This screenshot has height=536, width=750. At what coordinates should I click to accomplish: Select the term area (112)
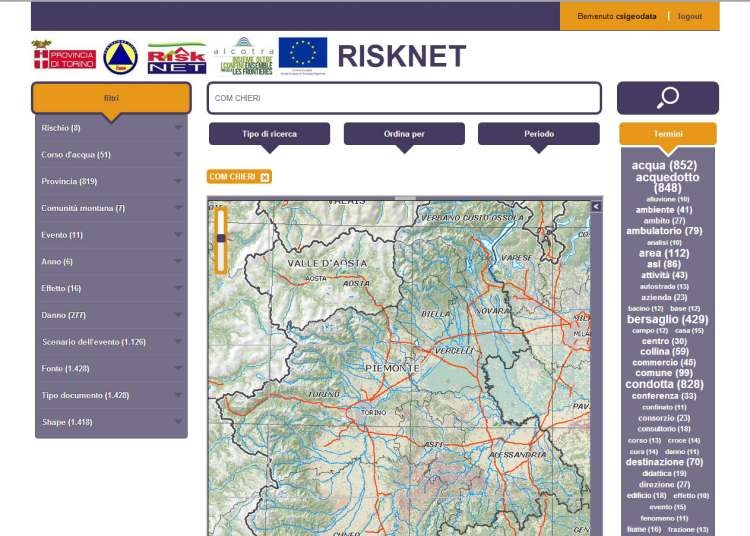pyautogui.click(x=664, y=253)
